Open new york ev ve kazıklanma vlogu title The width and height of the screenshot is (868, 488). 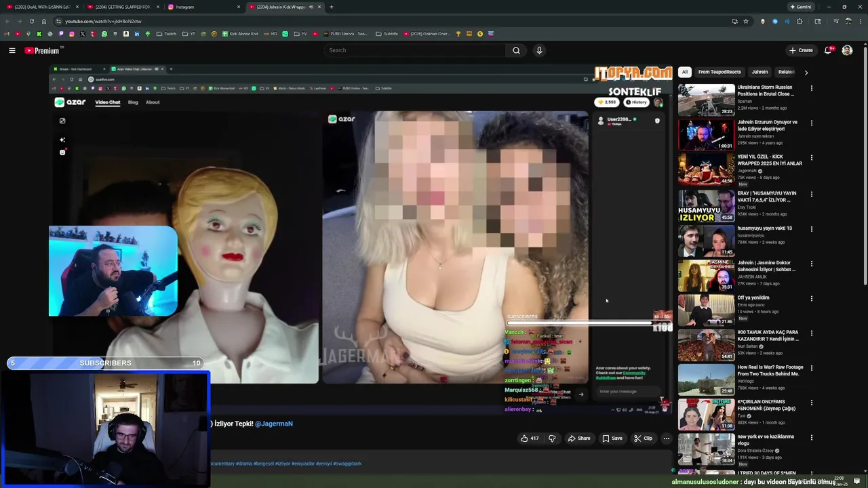pos(765,440)
